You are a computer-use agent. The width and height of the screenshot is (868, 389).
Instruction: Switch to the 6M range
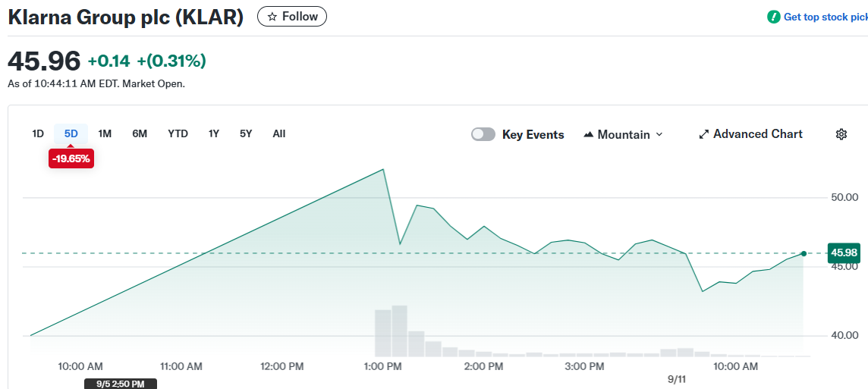pos(140,133)
